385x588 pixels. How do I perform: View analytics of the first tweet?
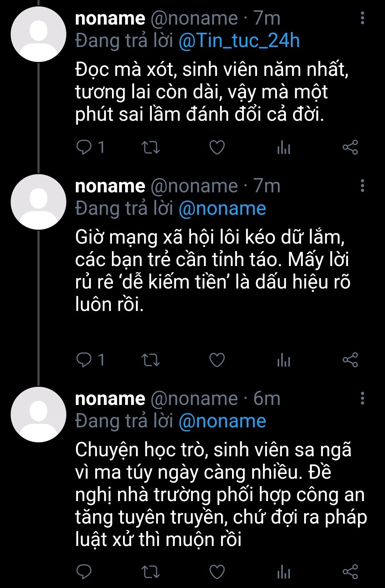(284, 147)
